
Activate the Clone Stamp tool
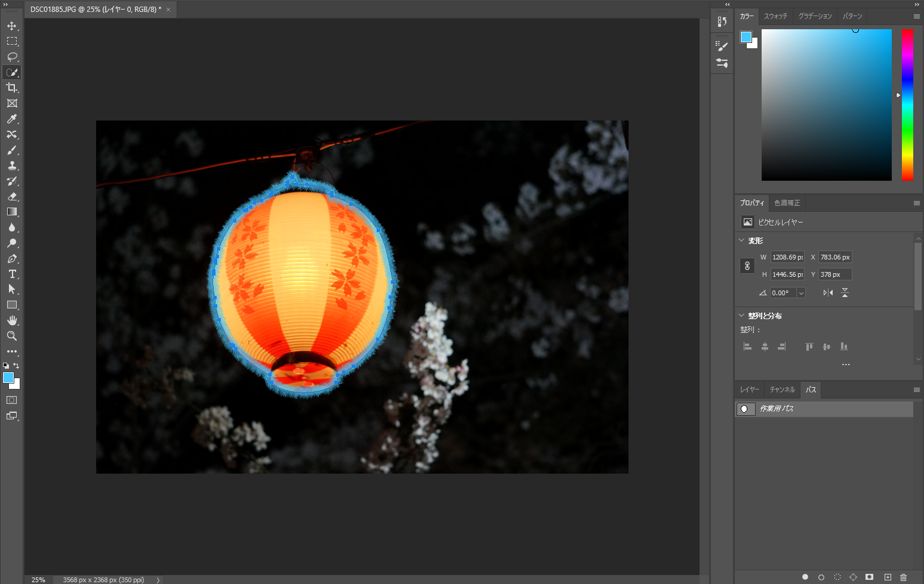click(x=12, y=166)
